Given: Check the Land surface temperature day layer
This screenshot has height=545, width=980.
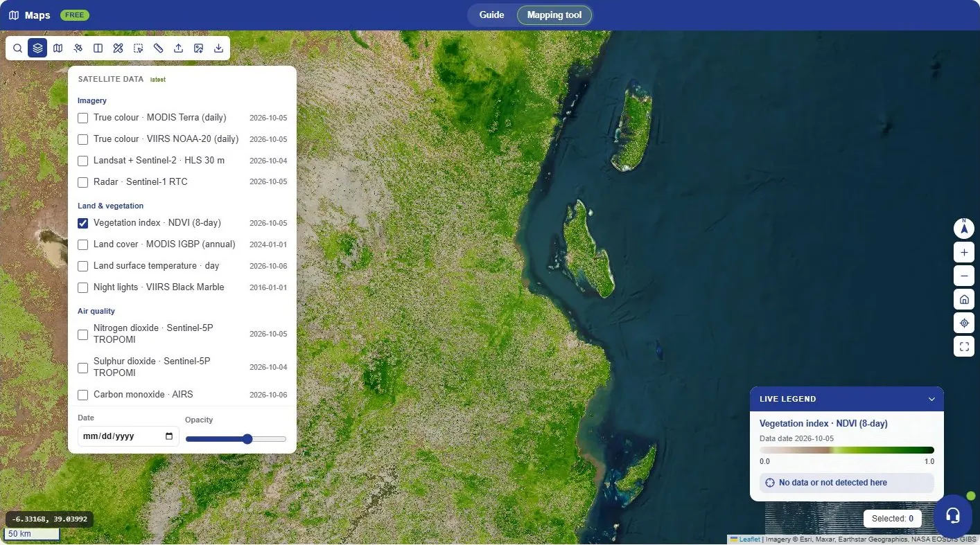Looking at the screenshot, I should click(x=82, y=266).
